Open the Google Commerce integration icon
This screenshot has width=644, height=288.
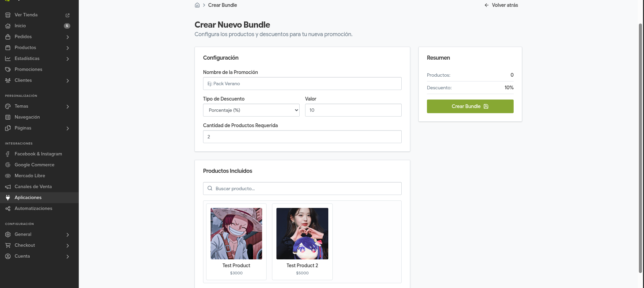pos(8,165)
